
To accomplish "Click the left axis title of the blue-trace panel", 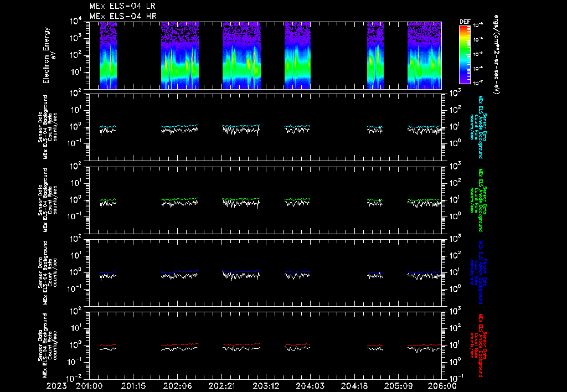I will 48,272.
